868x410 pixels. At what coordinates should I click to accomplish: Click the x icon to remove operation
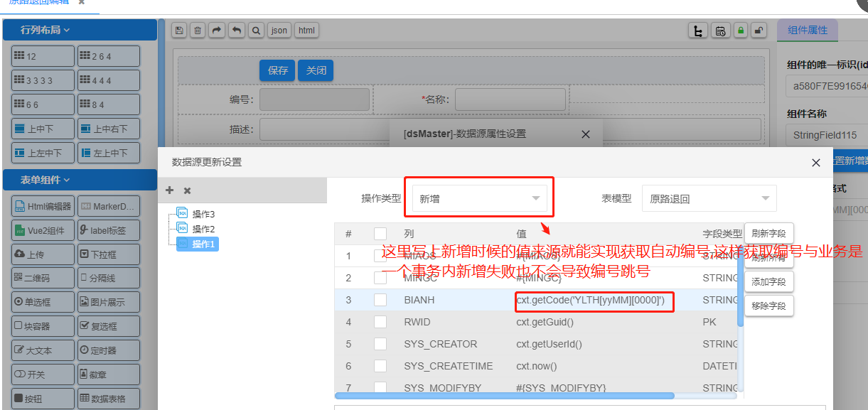tap(187, 190)
